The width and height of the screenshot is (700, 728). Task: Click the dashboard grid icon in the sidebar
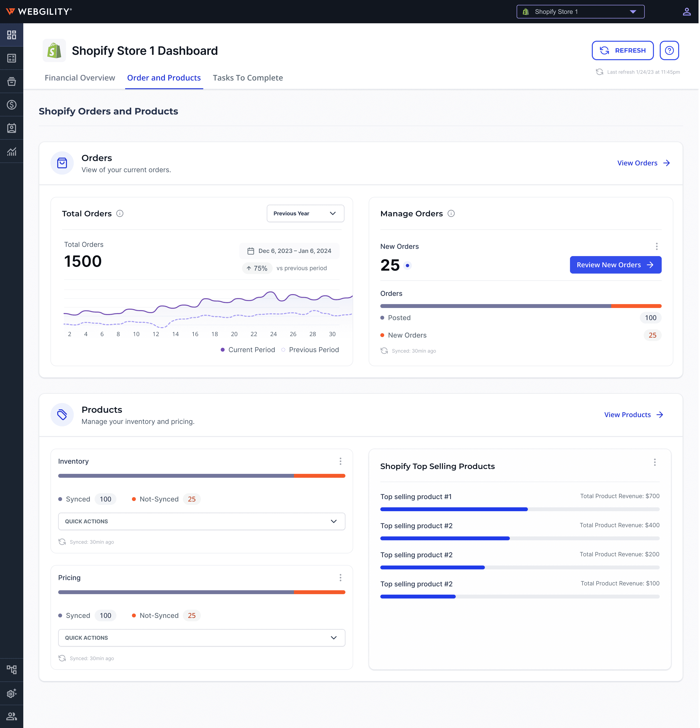(x=11, y=35)
